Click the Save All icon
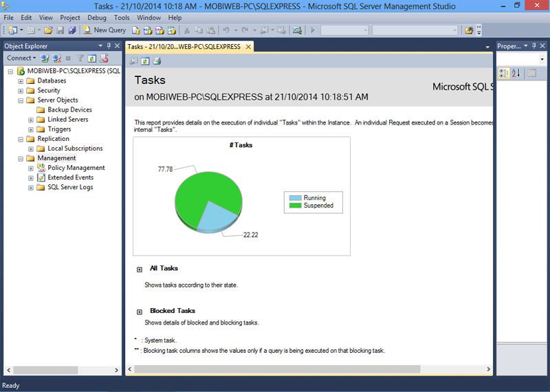The width and height of the screenshot is (550, 392). (72, 30)
